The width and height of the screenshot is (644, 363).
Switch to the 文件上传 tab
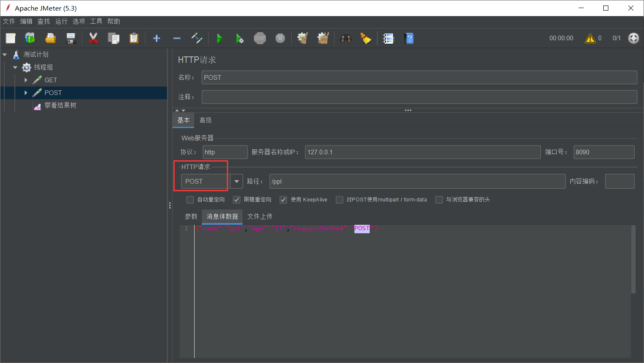pyautogui.click(x=260, y=216)
